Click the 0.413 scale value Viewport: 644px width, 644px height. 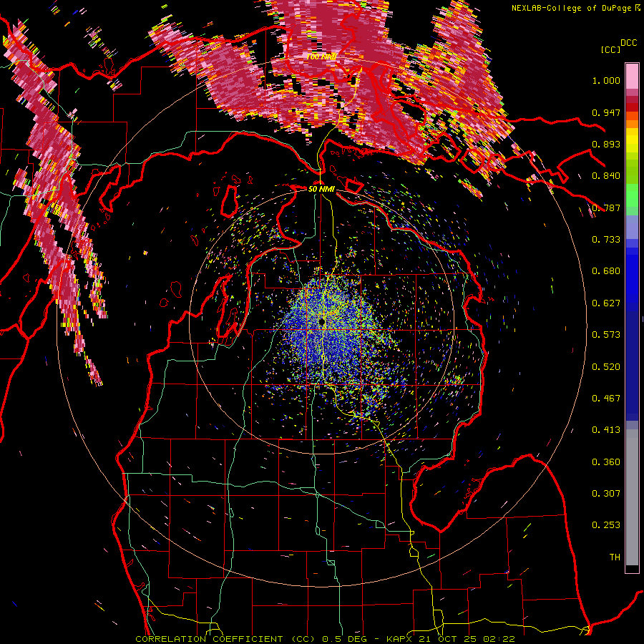[x=606, y=430]
